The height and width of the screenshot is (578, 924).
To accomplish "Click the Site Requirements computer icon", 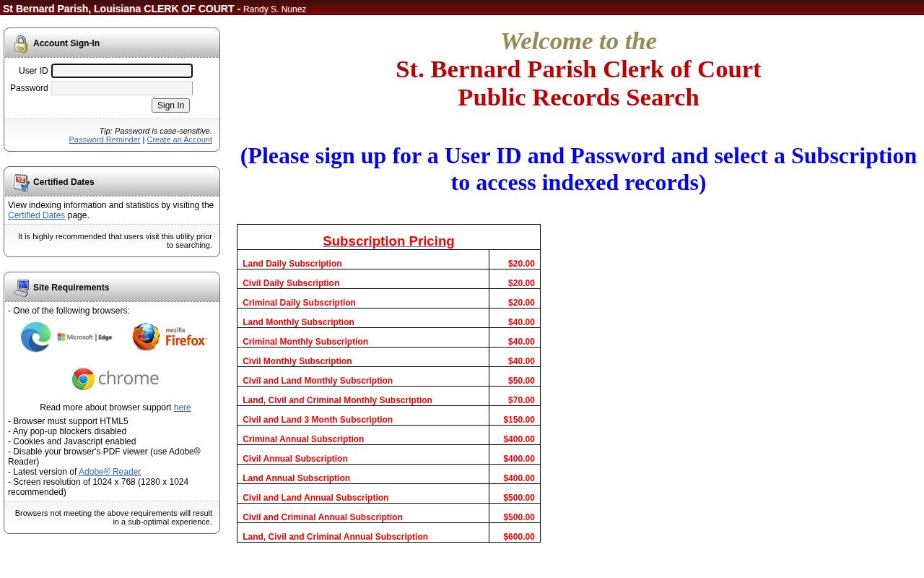I will (x=21, y=288).
